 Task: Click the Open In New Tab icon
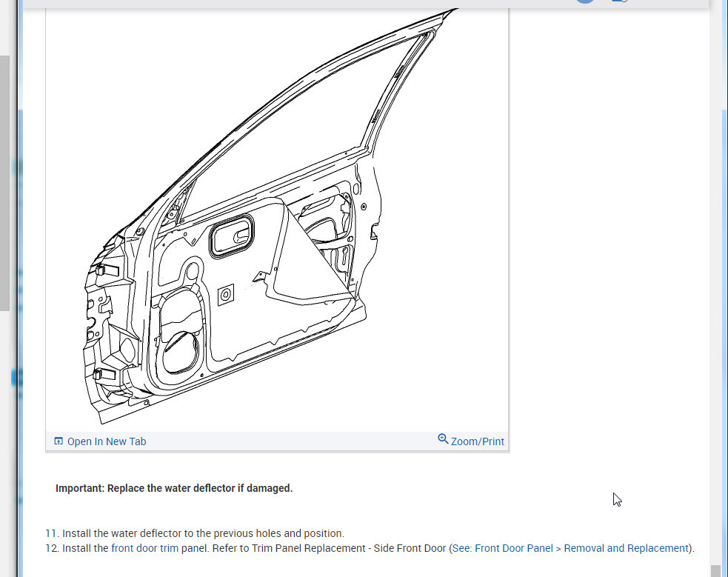pos(59,441)
